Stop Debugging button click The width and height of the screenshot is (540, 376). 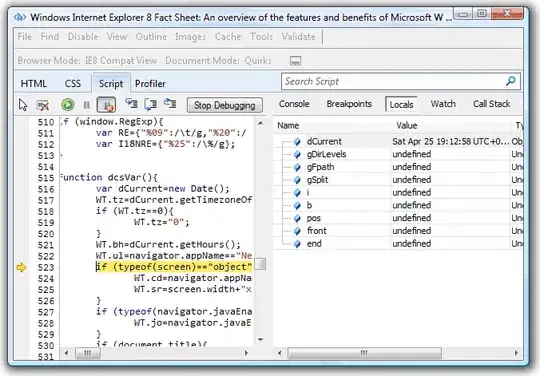[x=225, y=105]
